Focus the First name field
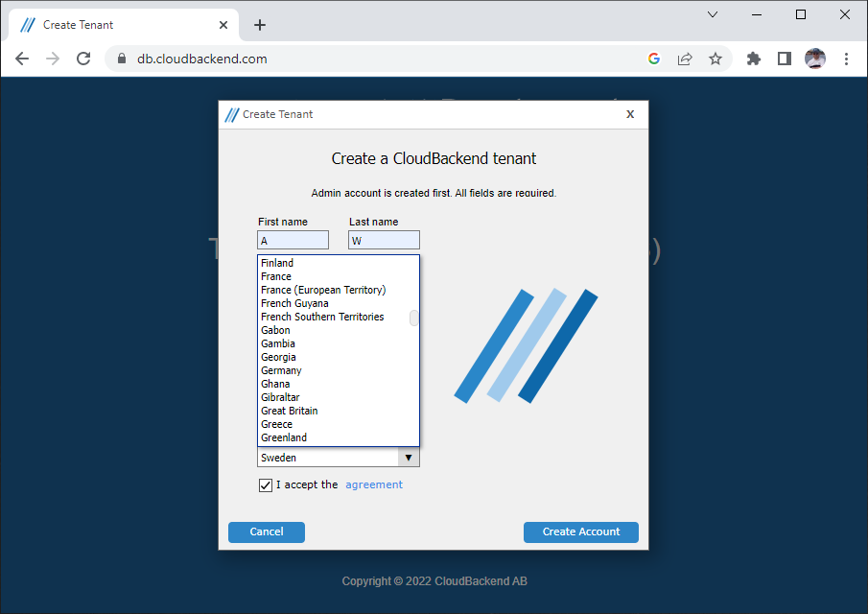The image size is (868, 614). point(293,240)
